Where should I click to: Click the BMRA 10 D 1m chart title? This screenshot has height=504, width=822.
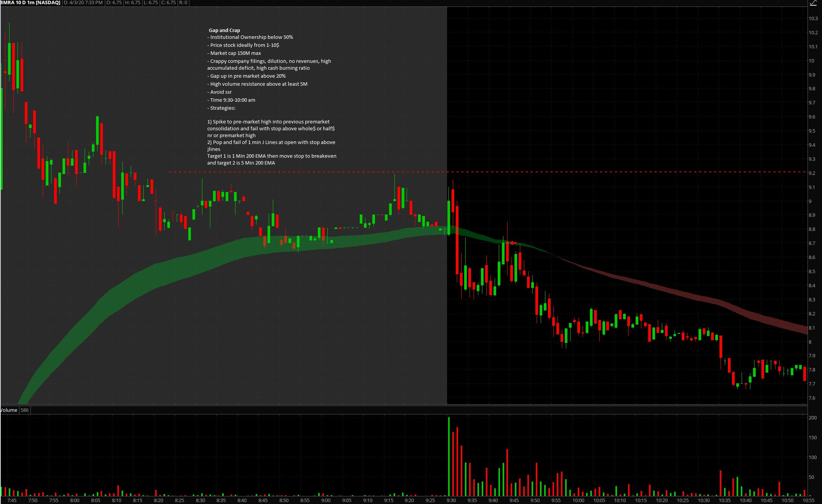click(x=30, y=3)
